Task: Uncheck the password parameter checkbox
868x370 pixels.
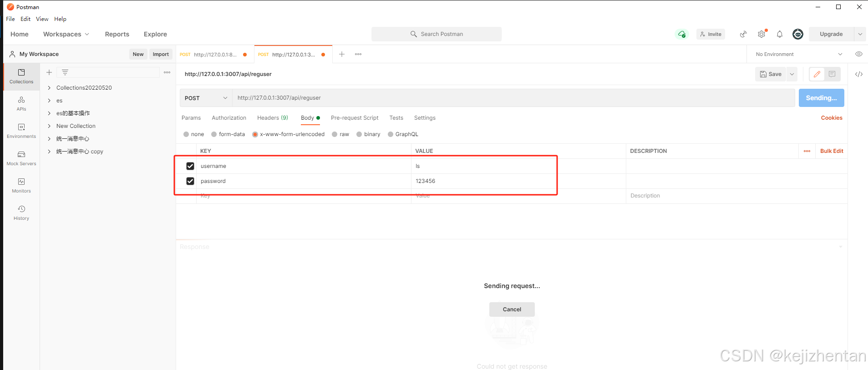Action: [x=190, y=181]
